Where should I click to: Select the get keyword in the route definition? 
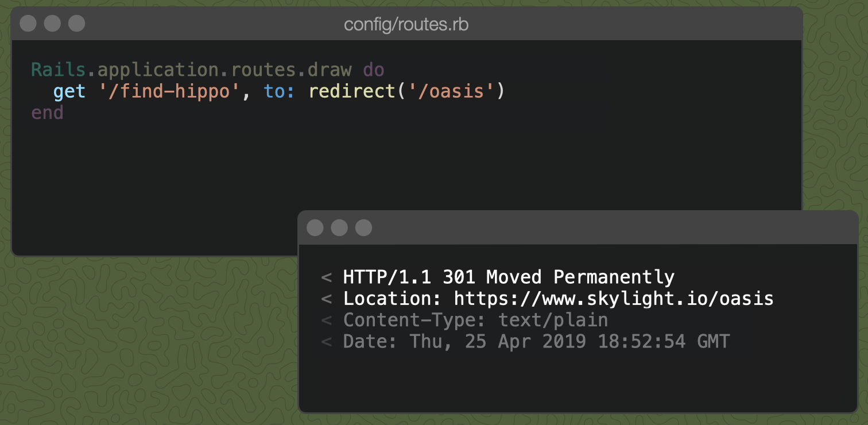69,91
